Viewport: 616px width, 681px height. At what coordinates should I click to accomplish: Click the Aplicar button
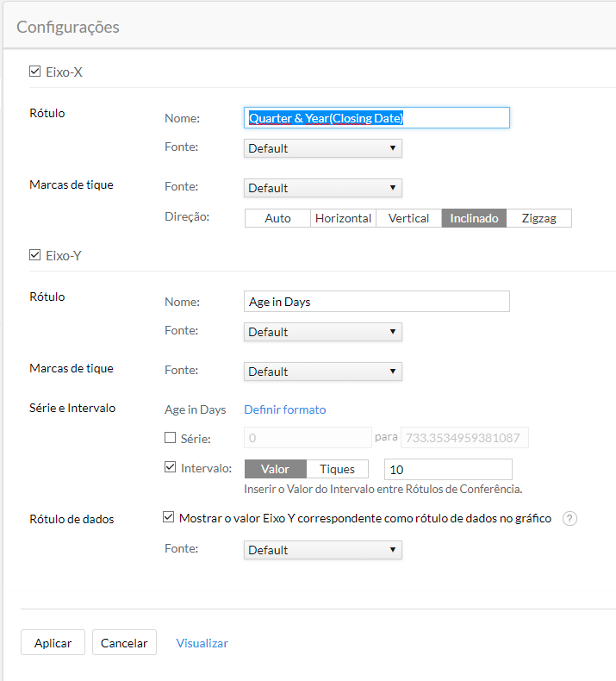click(53, 642)
